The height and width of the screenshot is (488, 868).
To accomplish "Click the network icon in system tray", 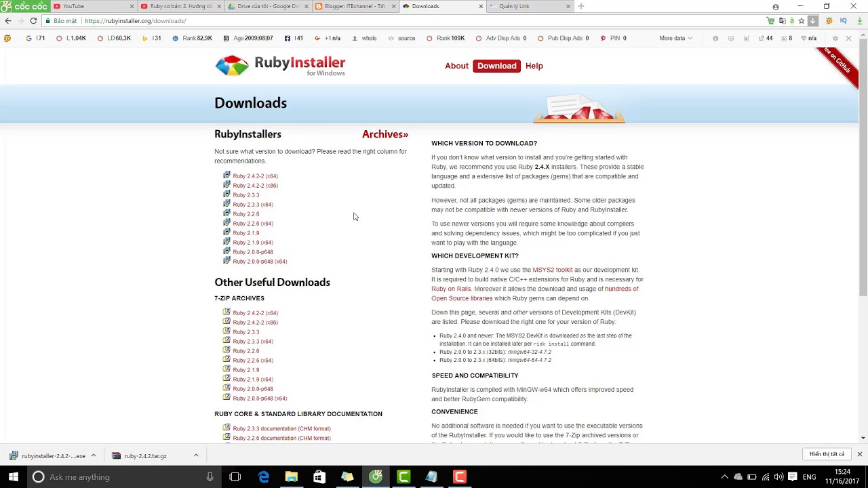I will [765, 477].
